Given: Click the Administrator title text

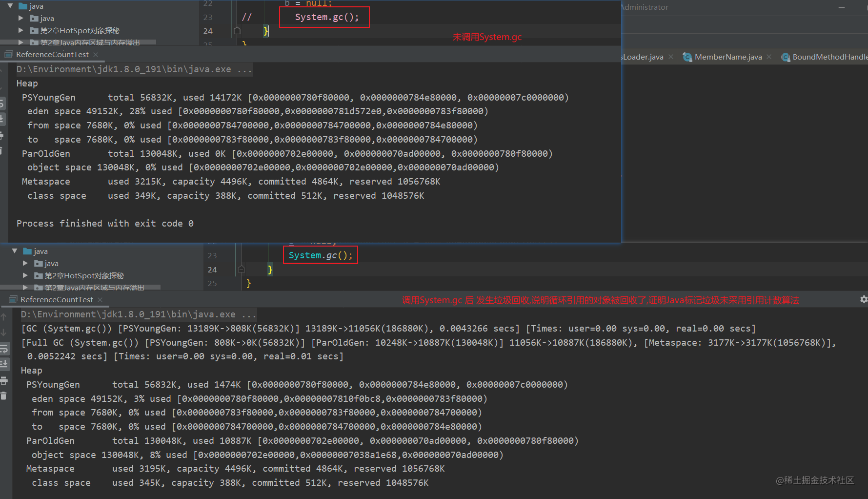Looking at the screenshot, I should [x=645, y=7].
